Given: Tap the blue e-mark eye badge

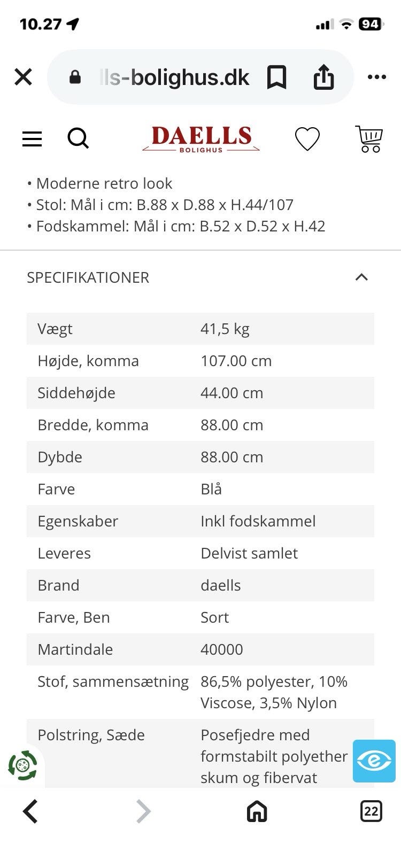Looking at the screenshot, I should (x=374, y=761).
